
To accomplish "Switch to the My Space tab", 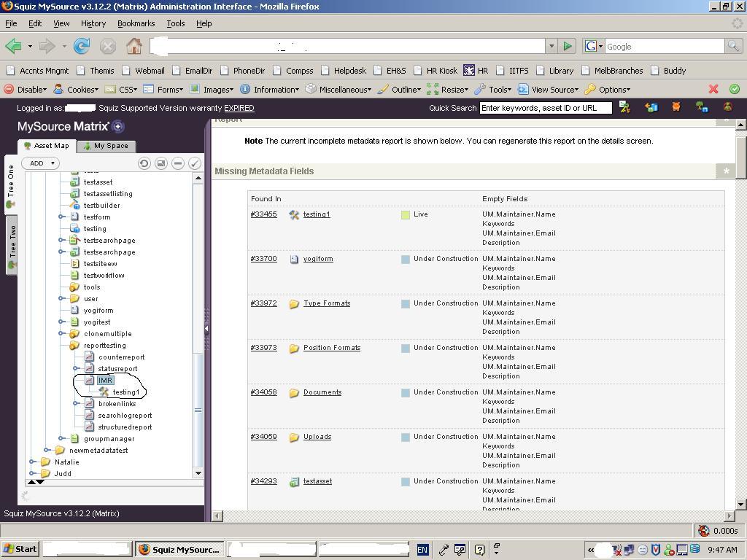I will (106, 146).
